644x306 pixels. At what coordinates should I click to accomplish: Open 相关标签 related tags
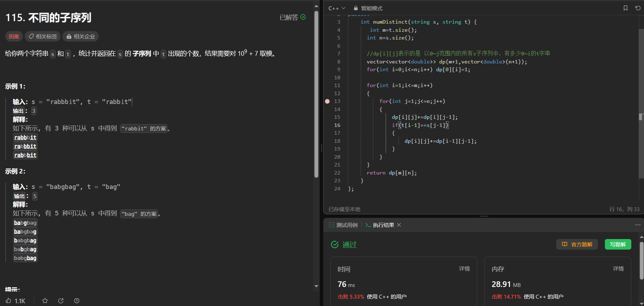pos(43,36)
